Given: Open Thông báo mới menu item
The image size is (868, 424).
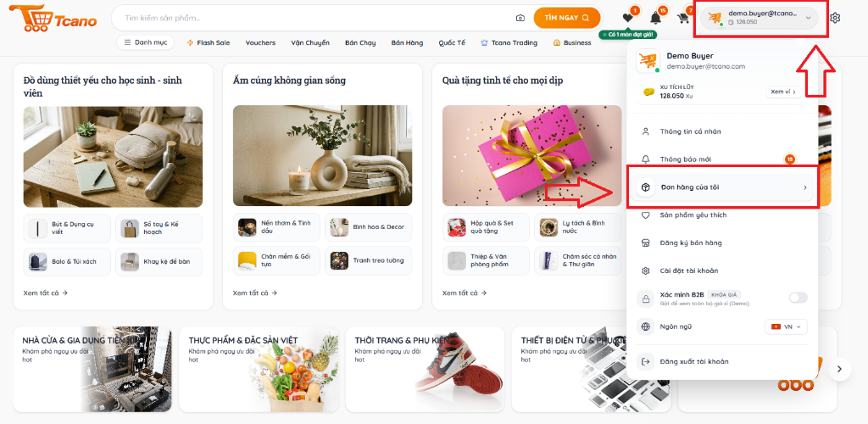Looking at the screenshot, I should (x=722, y=159).
